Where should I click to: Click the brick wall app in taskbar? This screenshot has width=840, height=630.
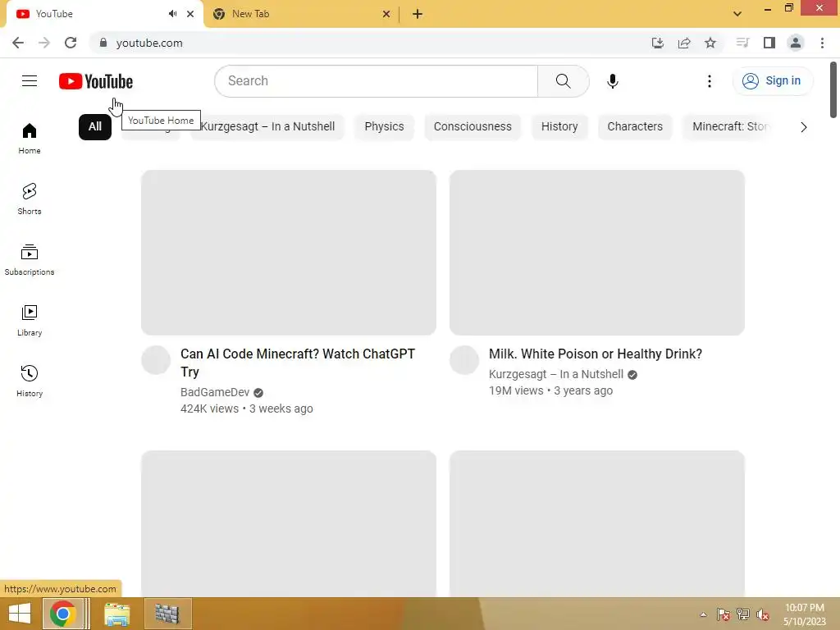[167, 614]
